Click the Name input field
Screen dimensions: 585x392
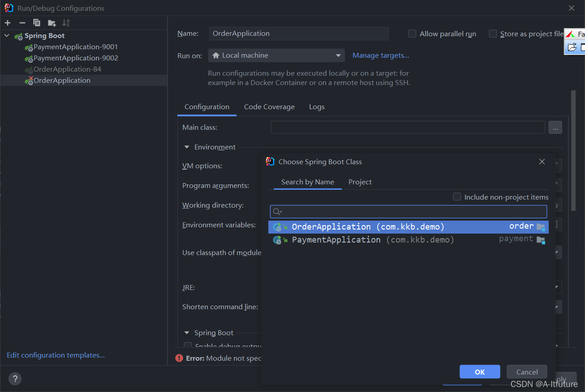pyautogui.click(x=299, y=34)
